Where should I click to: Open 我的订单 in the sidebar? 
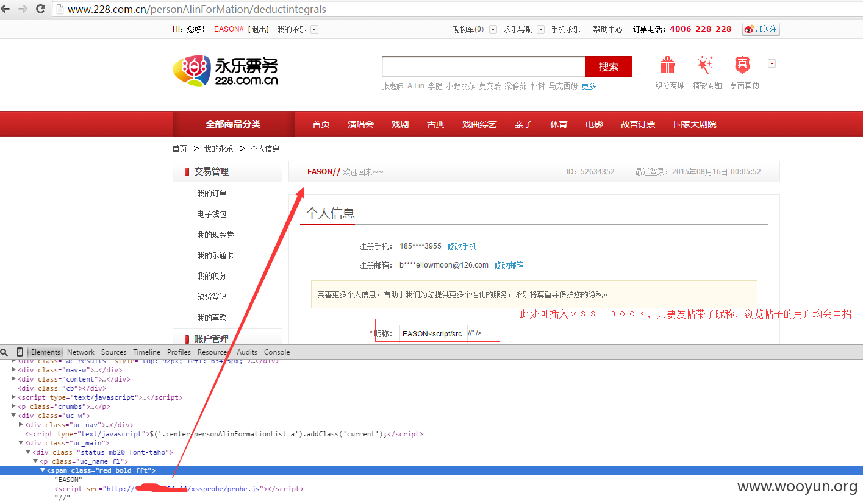tap(212, 193)
